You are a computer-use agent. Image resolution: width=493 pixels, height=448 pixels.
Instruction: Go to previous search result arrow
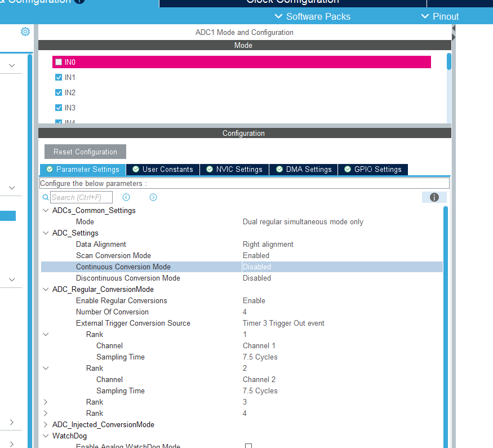[x=126, y=197]
